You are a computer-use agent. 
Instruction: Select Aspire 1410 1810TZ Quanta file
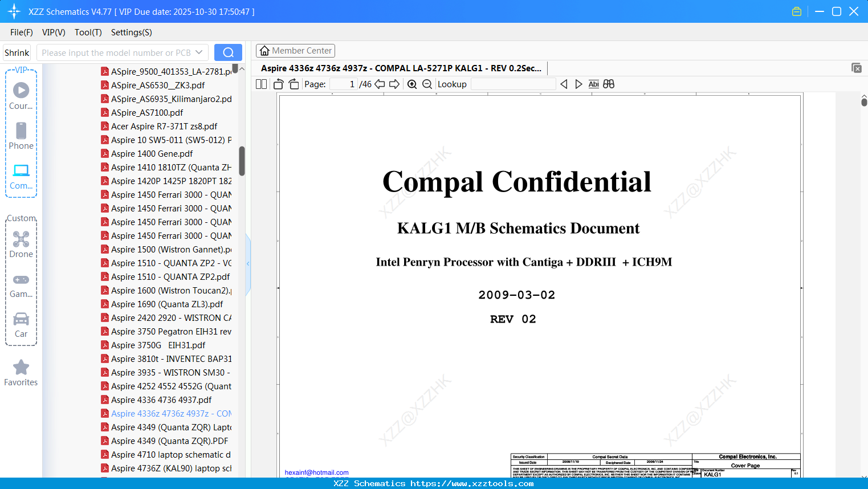(166, 168)
